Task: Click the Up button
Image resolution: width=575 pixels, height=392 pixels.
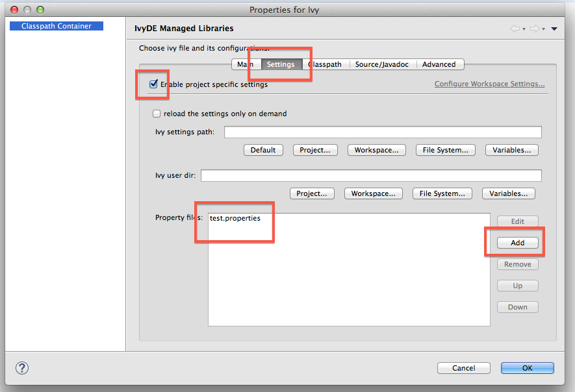Action: (x=518, y=286)
